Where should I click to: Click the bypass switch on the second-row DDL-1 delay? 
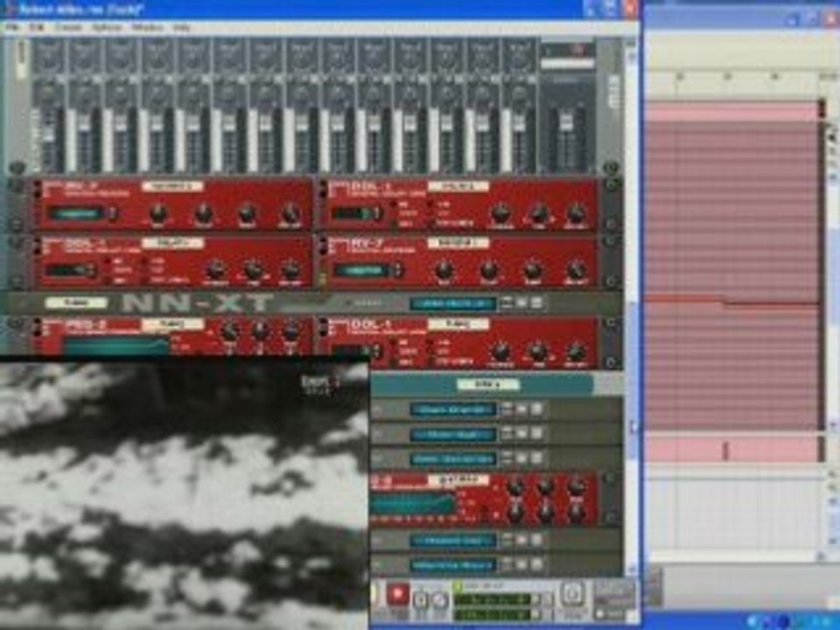(38, 246)
